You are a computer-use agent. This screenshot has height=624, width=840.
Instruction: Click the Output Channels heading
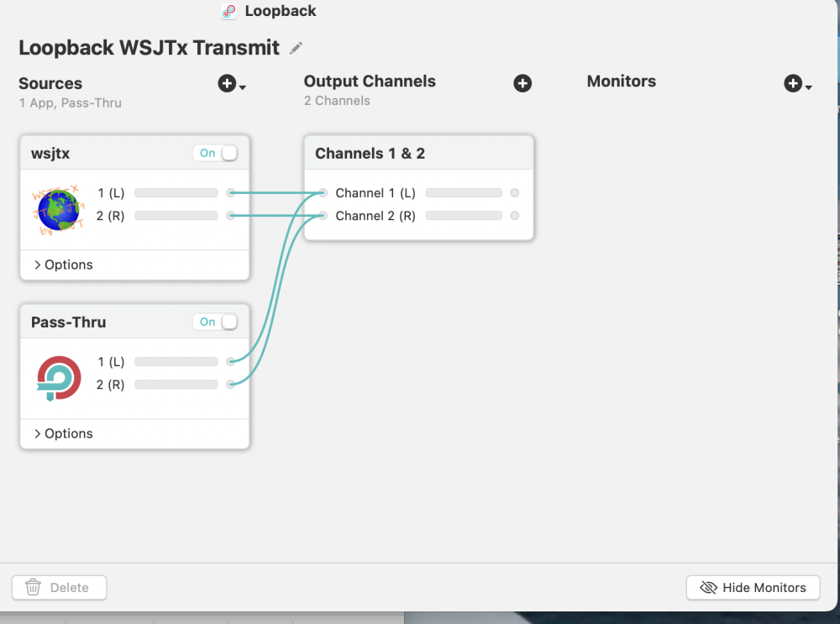(x=370, y=81)
